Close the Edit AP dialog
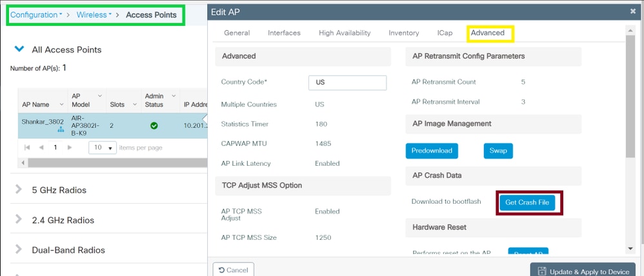 pyautogui.click(x=633, y=12)
